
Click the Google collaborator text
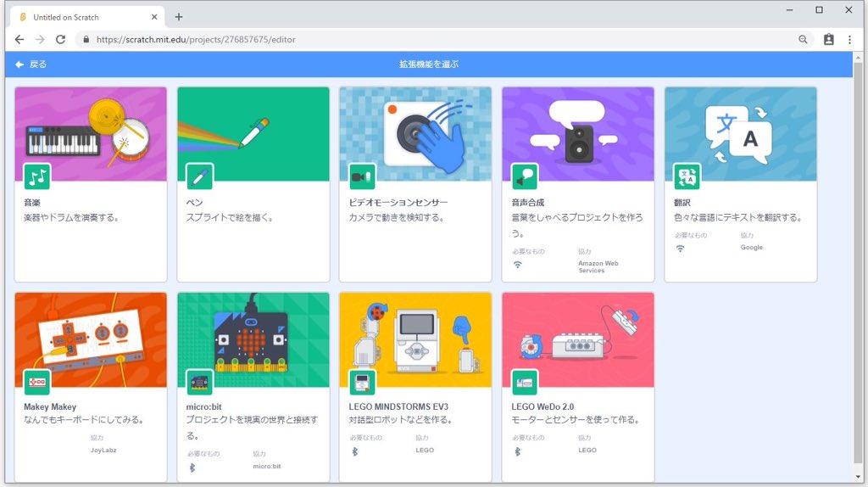click(x=752, y=247)
